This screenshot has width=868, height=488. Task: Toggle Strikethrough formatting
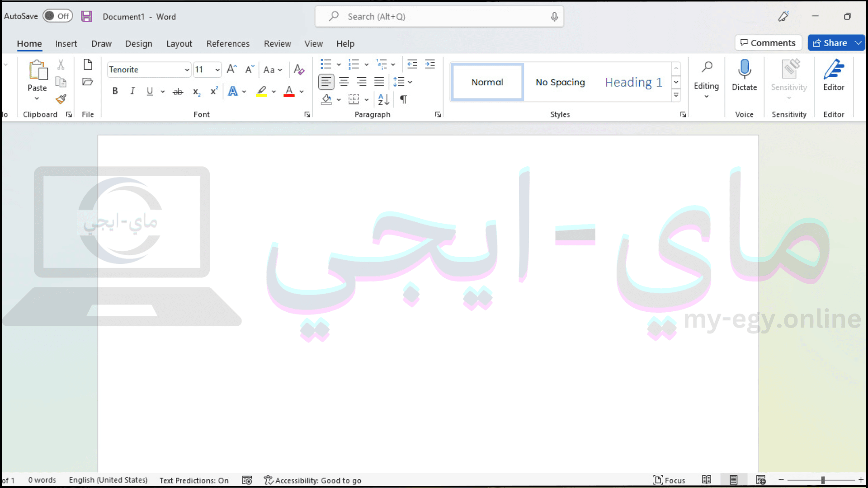point(178,92)
